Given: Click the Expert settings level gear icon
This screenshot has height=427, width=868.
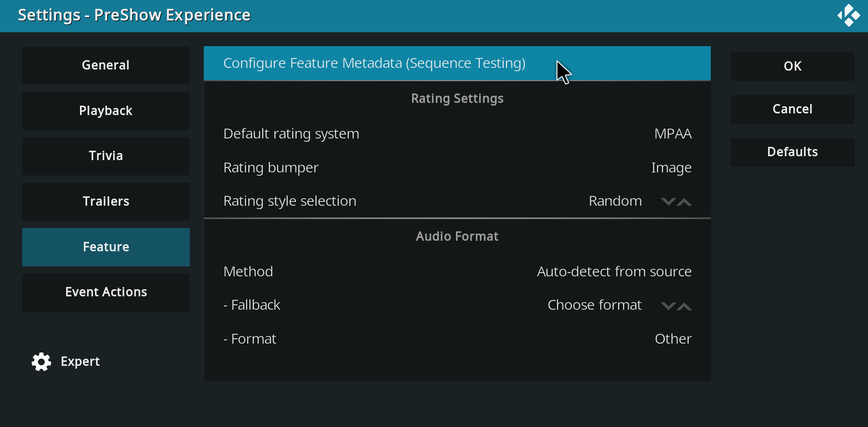Looking at the screenshot, I should (x=41, y=361).
